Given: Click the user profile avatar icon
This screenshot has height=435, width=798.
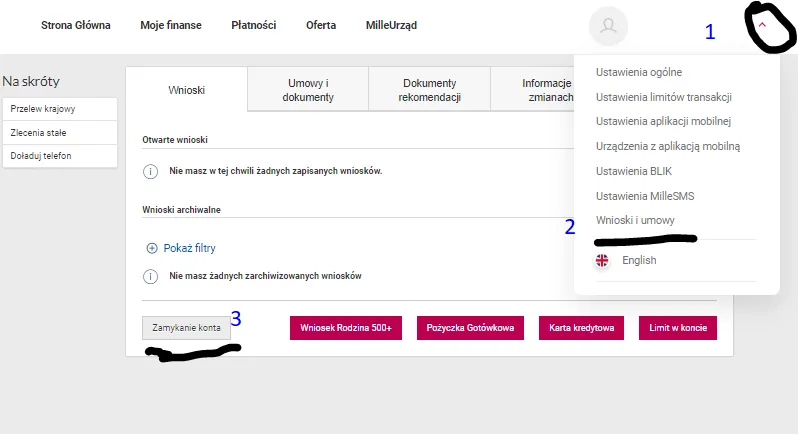Looking at the screenshot, I should pyautogui.click(x=608, y=27).
